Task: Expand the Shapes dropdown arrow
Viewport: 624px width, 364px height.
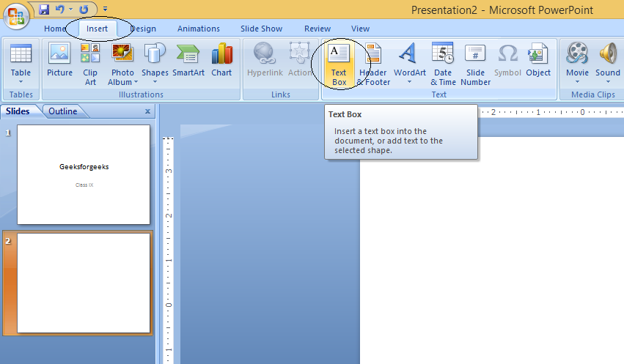Action: coord(155,82)
